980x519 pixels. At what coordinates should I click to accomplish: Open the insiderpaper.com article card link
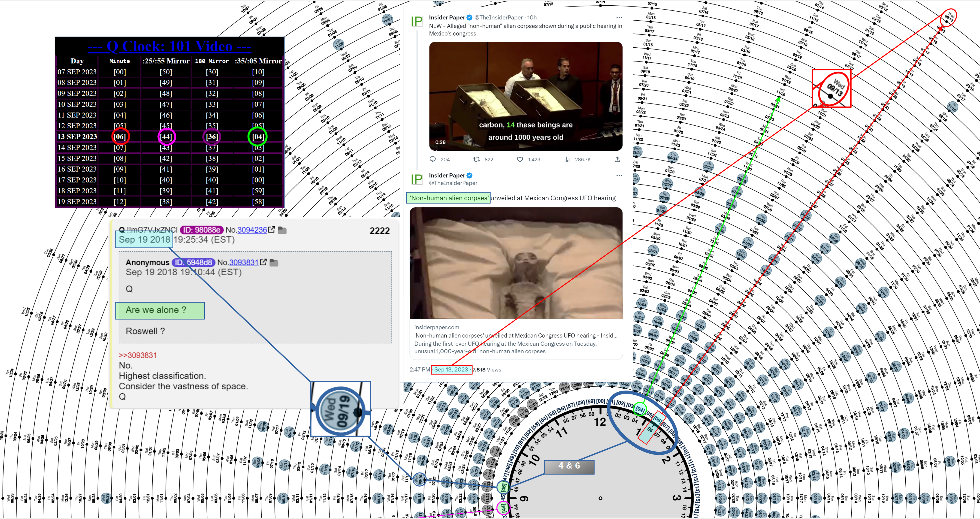(516, 339)
